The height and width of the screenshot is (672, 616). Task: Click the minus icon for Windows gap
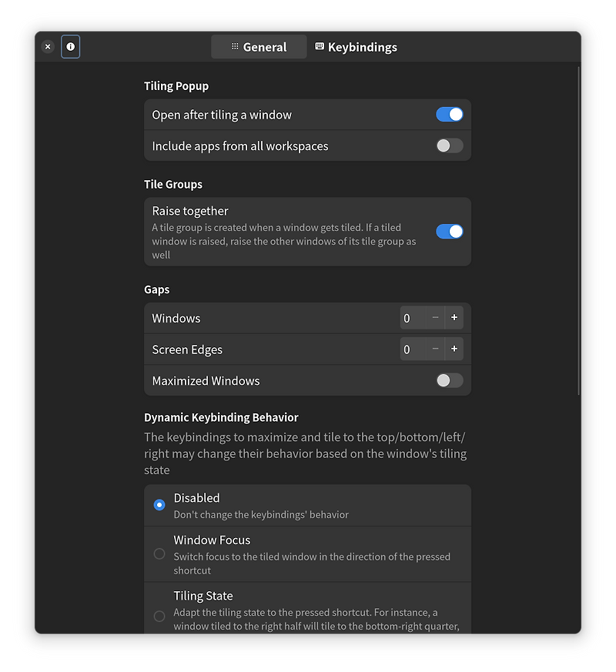coord(435,317)
